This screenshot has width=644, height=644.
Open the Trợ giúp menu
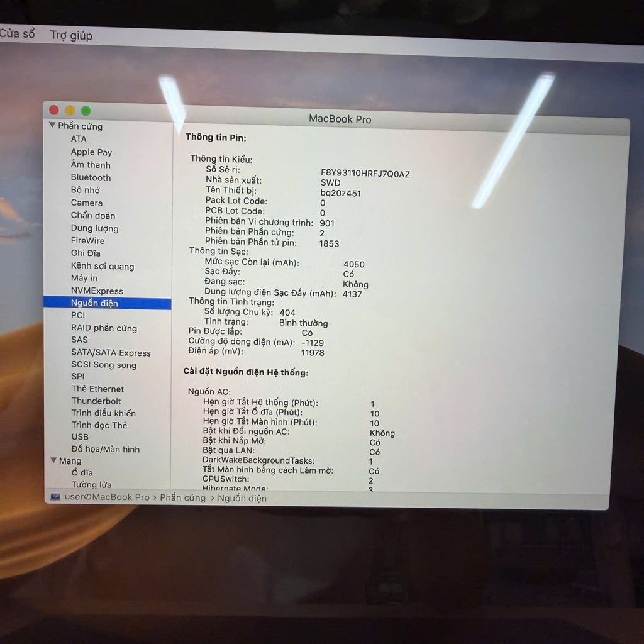(71, 35)
